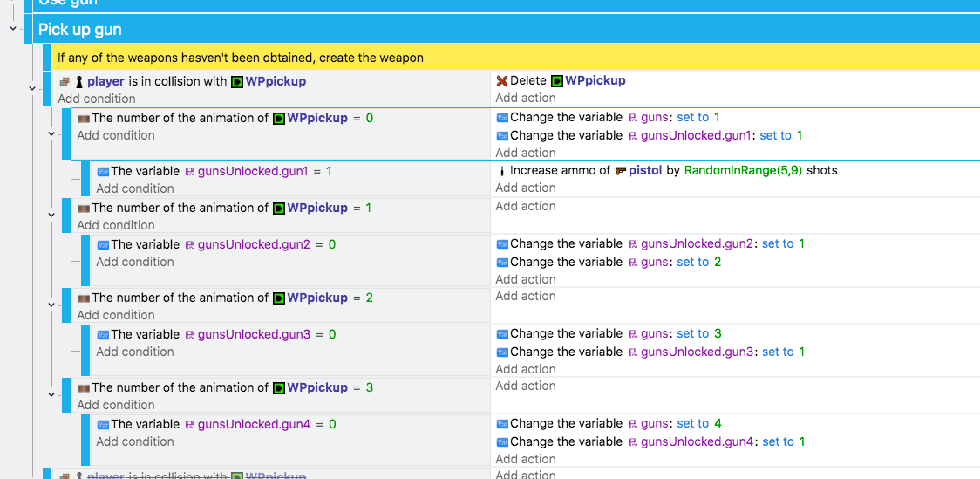The width and height of the screenshot is (980, 479).
Task: Select condition player is in collision with WPpickup
Action: pyautogui.click(x=182, y=81)
